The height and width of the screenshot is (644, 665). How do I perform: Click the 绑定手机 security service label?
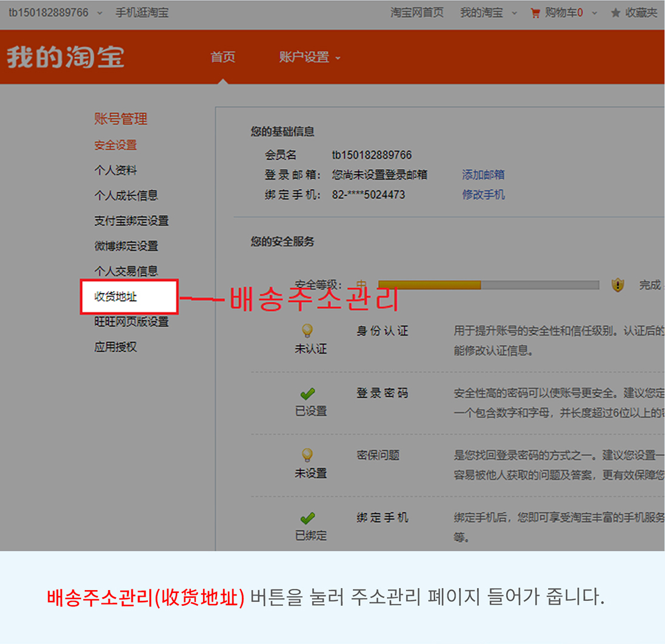coord(382,518)
